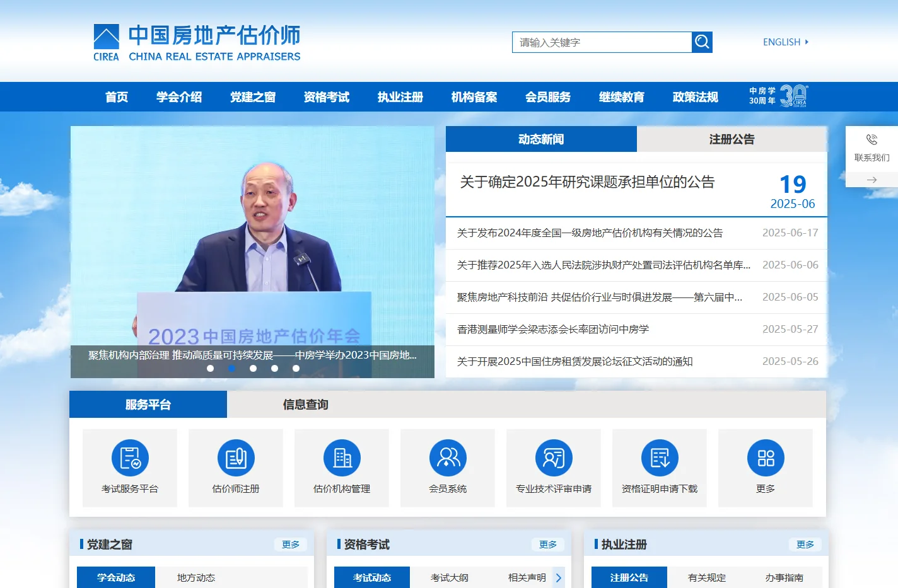Click the search magnifier icon
The image size is (898, 588).
pyautogui.click(x=702, y=42)
